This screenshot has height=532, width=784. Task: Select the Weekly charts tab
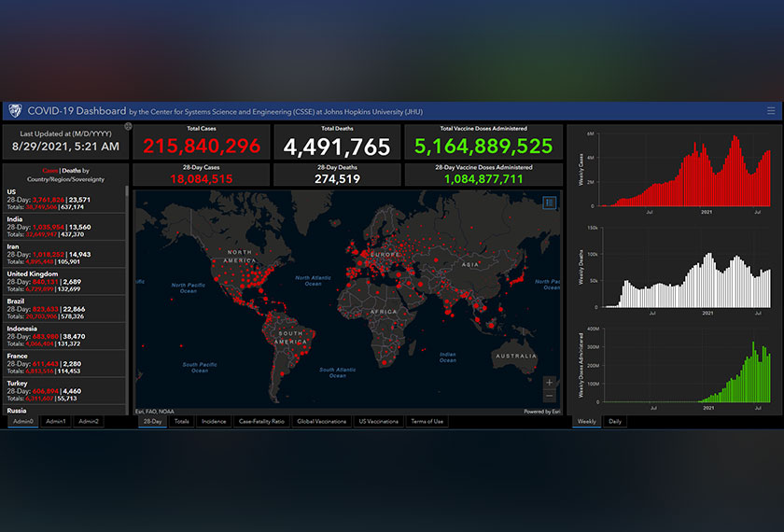pos(587,422)
